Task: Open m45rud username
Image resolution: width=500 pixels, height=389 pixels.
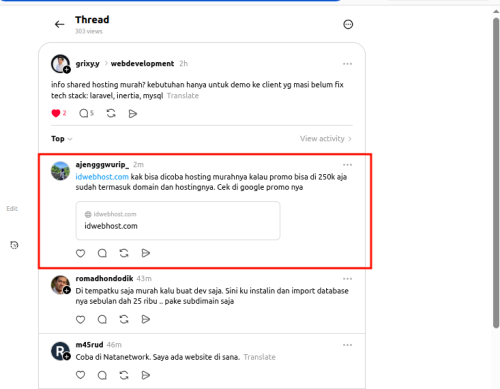Action: coord(89,345)
